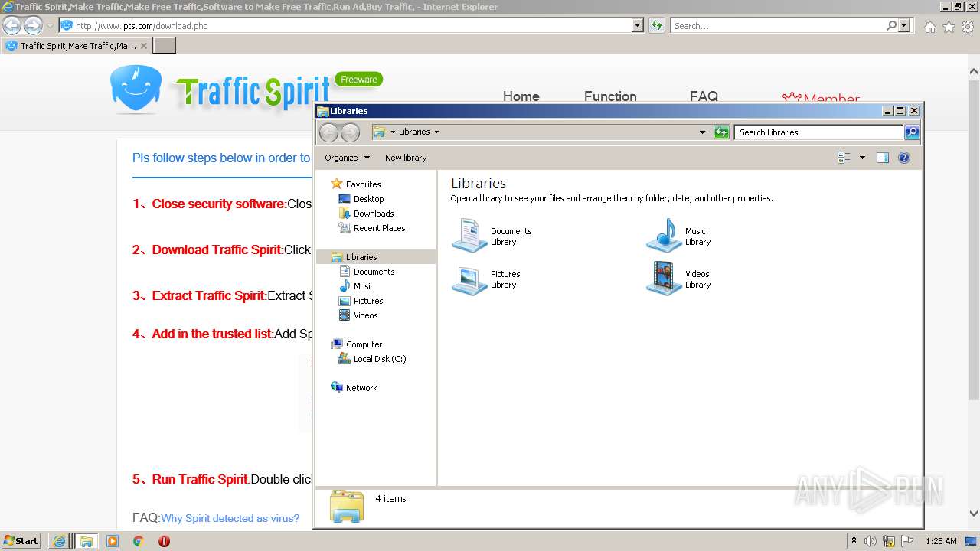Open Member in Traffic Spirit site menu
Image resolution: width=980 pixels, height=551 pixels.
pos(821,97)
